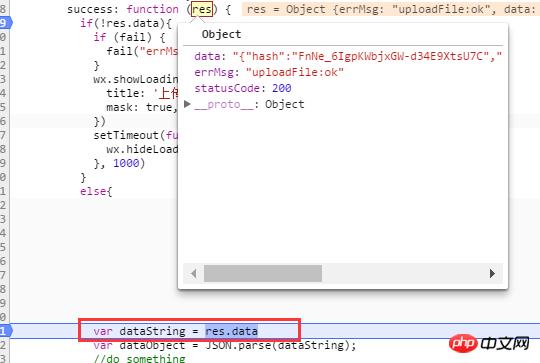Expand the __proto__ Object entry
The width and height of the screenshot is (540, 363).
click(187, 104)
